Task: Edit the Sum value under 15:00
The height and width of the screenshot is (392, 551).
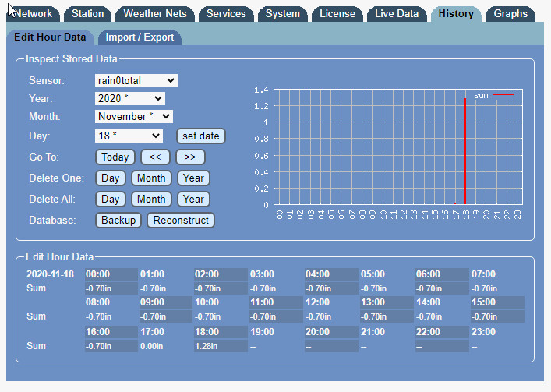Action: [497, 316]
